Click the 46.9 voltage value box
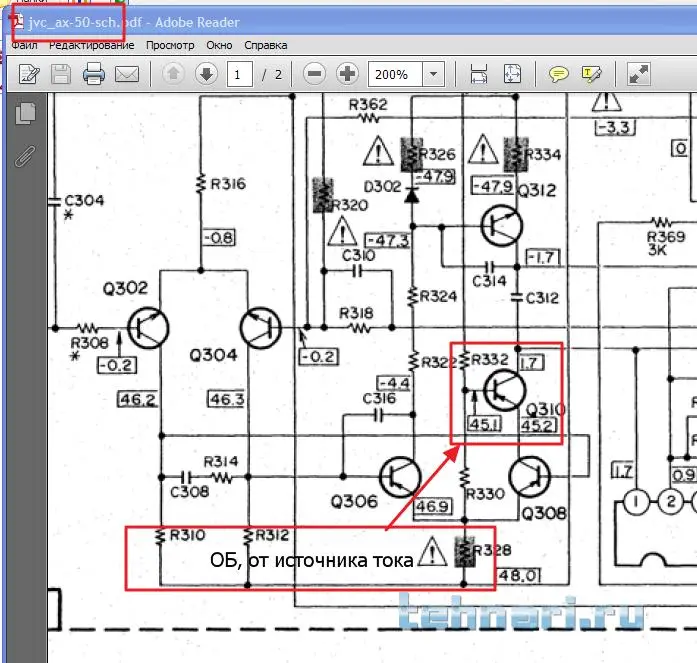 (433, 506)
